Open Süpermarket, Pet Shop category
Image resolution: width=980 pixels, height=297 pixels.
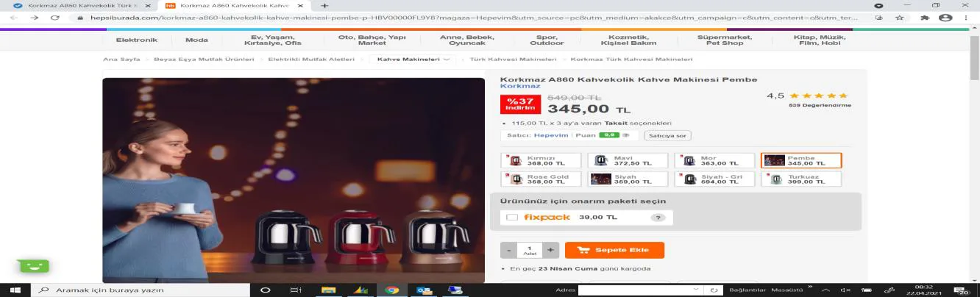725,40
